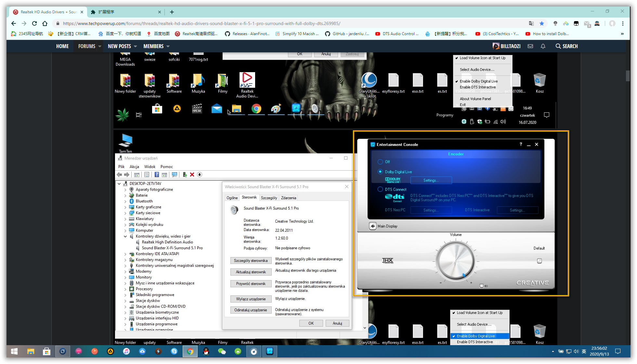
Task: Click the red X uninstall icon in device manager toolbar
Action: [x=192, y=175]
